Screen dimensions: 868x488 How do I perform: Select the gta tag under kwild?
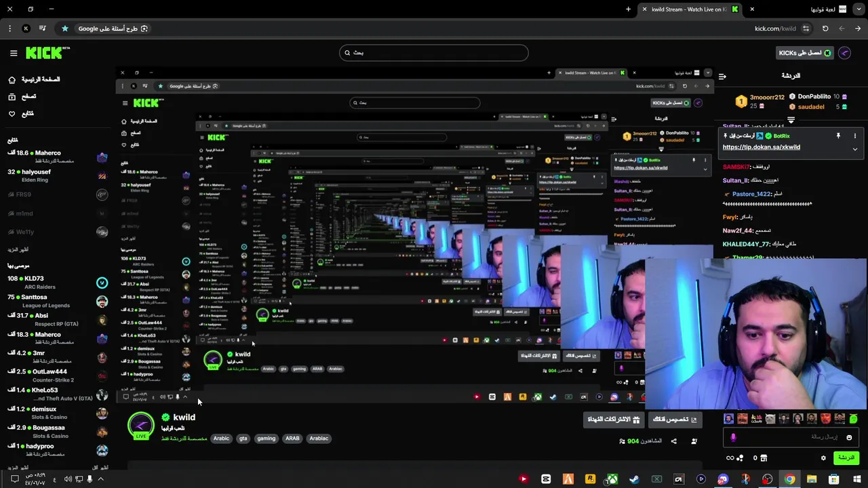[x=243, y=439]
